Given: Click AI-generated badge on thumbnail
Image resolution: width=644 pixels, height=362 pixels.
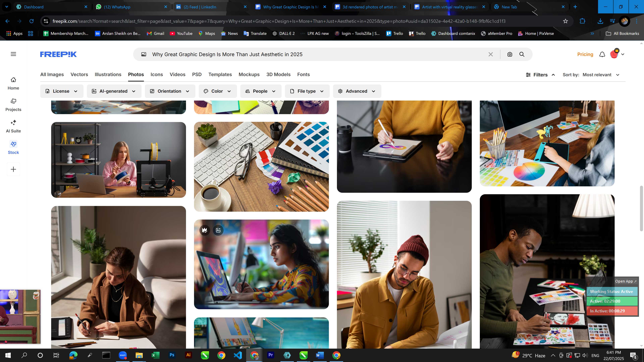Looking at the screenshot, I should click(218, 230).
